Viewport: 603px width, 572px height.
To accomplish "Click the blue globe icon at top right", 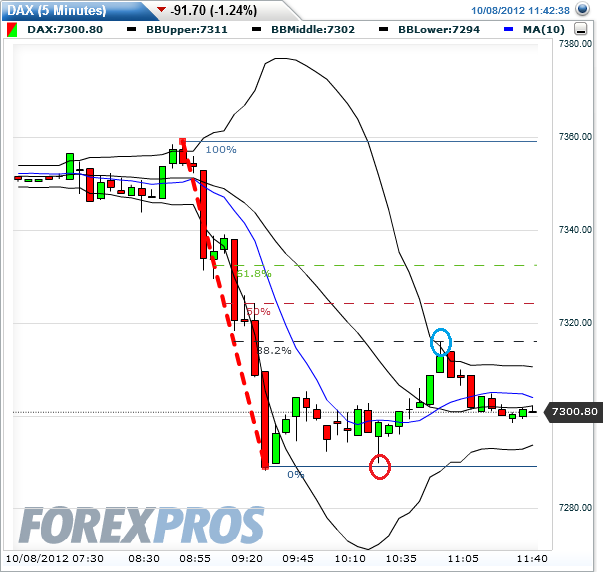I will point(583,9).
